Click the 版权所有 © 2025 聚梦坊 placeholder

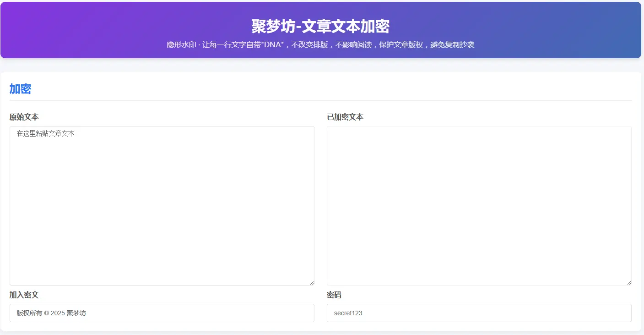pos(51,313)
